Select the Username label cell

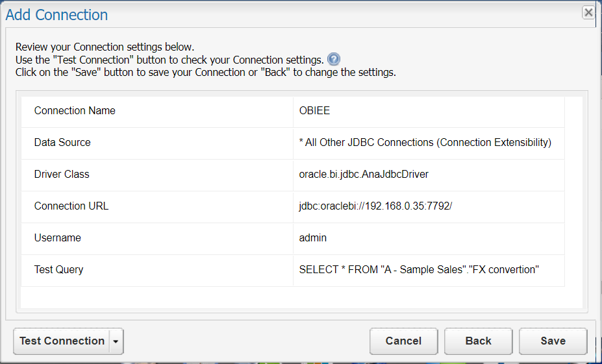point(58,238)
